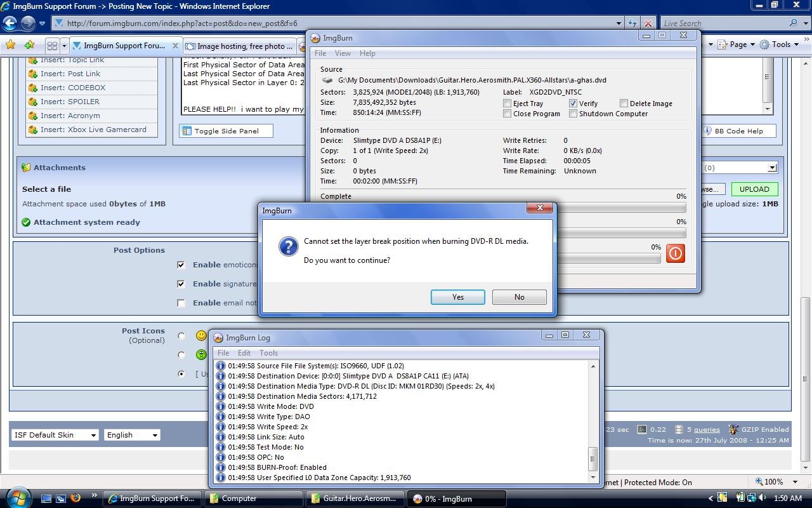Open the Quick Tabs grid icon
The image size is (812, 508).
[53, 46]
